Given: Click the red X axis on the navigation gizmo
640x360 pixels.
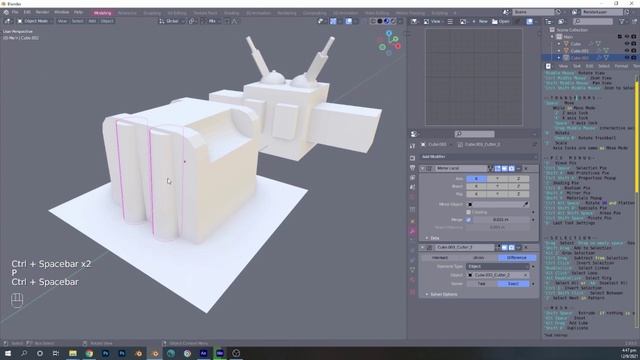Looking at the screenshot, I should pos(398,46).
